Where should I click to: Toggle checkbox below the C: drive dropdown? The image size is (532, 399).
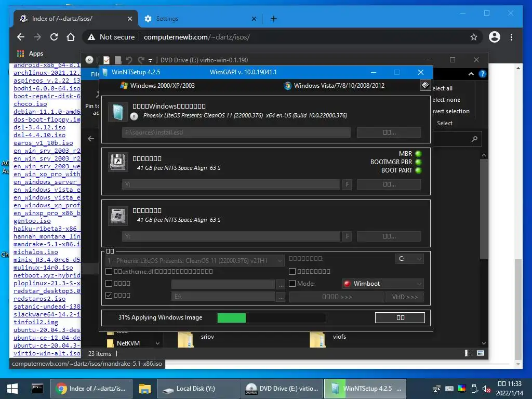(292, 271)
